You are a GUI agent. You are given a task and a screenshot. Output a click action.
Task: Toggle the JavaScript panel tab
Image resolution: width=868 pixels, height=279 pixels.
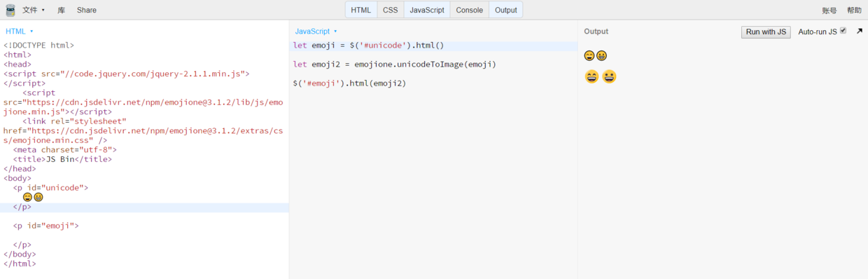click(x=427, y=10)
